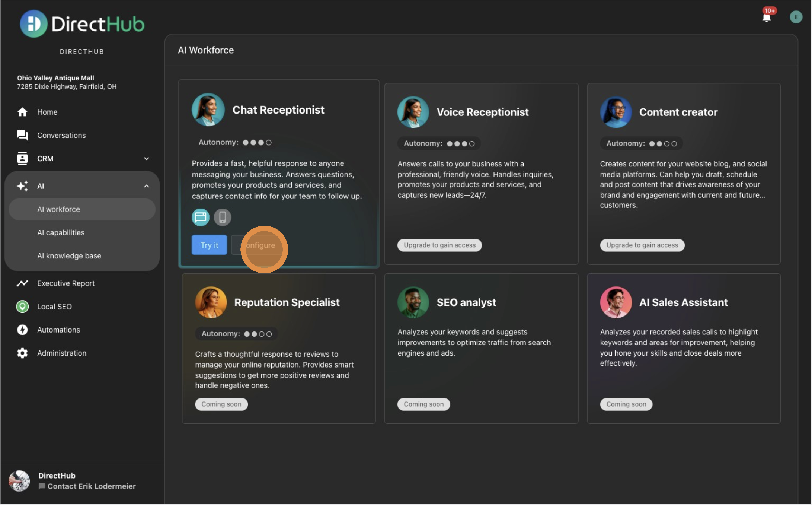Collapse the AI section chevron
The height and width of the screenshot is (505, 812).
(147, 186)
